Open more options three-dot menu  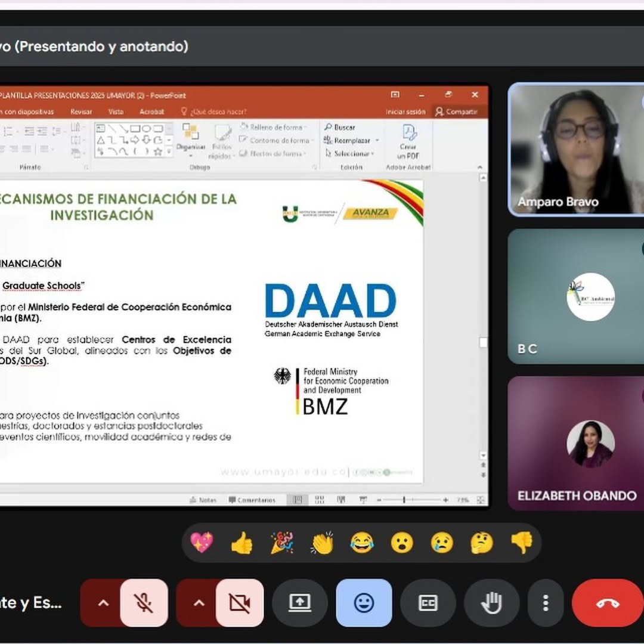pos(546,603)
